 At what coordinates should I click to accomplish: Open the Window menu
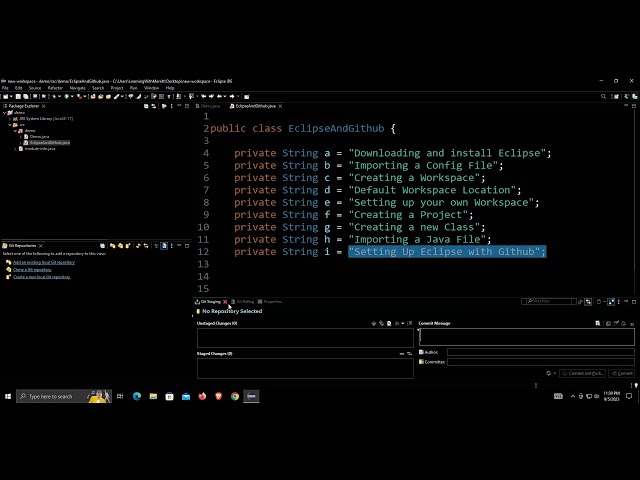pyautogui.click(x=151, y=88)
